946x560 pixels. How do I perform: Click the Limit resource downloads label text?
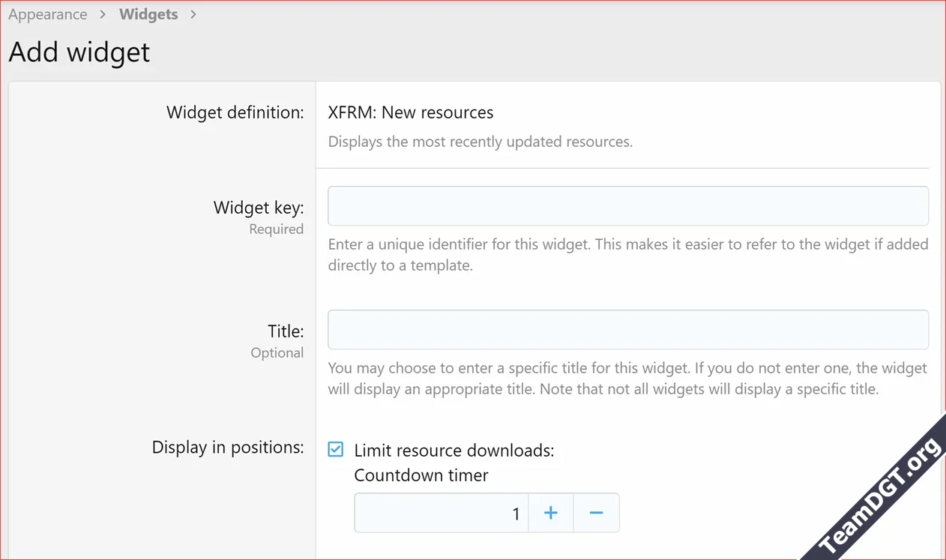click(455, 450)
